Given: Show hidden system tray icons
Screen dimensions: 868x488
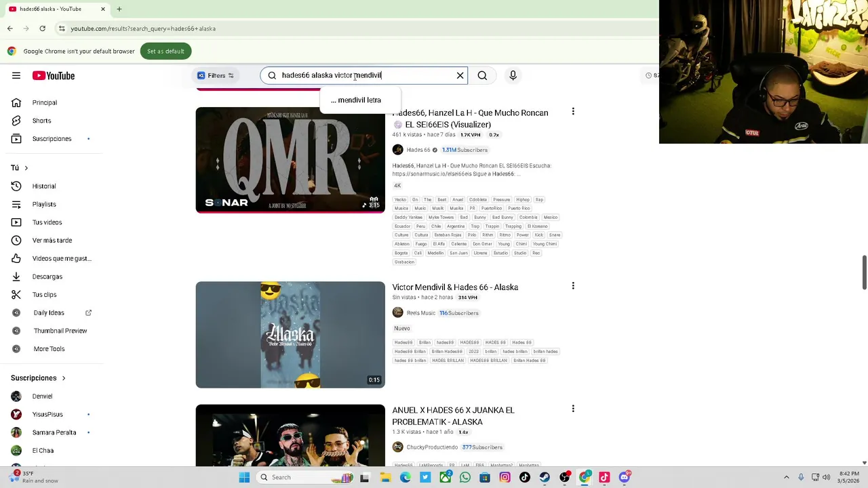Looking at the screenshot, I should [x=787, y=477].
